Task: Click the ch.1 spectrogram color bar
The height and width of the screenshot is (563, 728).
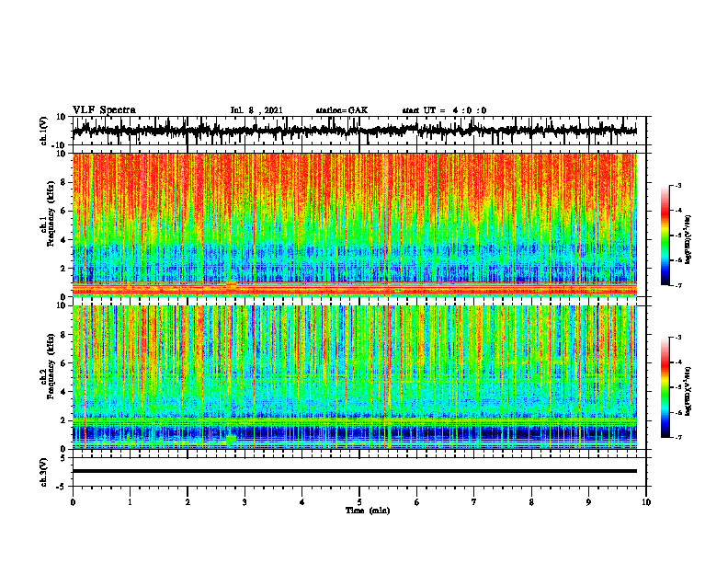Action: click(x=665, y=236)
